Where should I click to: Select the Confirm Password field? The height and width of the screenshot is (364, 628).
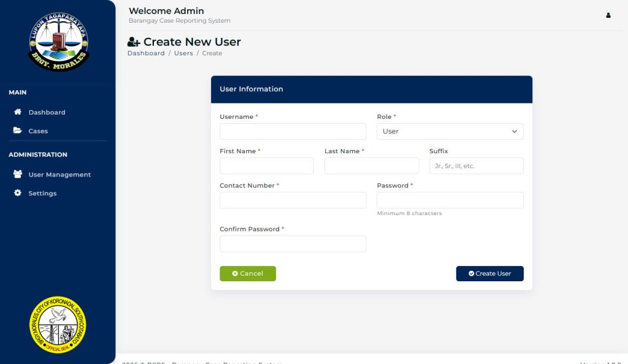[x=293, y=244]
